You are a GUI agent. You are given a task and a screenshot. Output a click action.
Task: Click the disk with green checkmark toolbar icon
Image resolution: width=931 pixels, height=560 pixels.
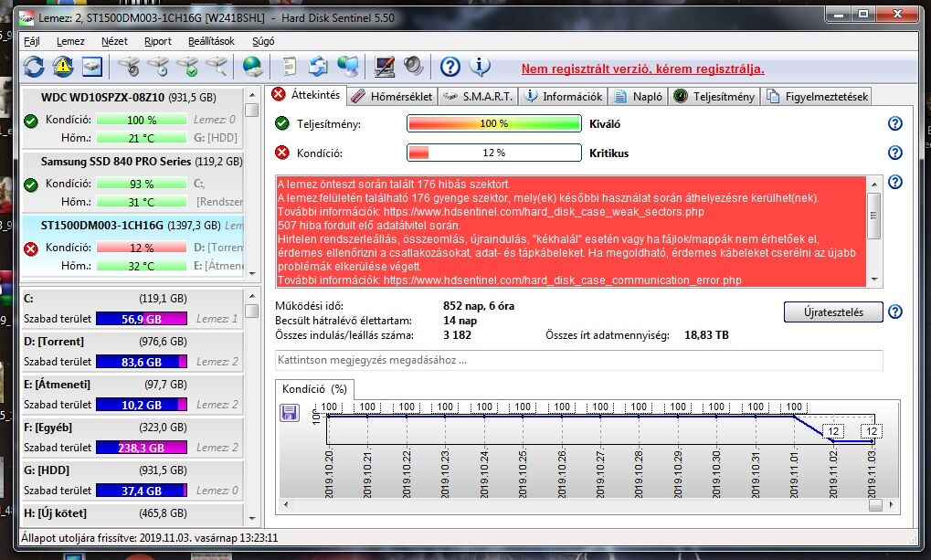[188, 67]
